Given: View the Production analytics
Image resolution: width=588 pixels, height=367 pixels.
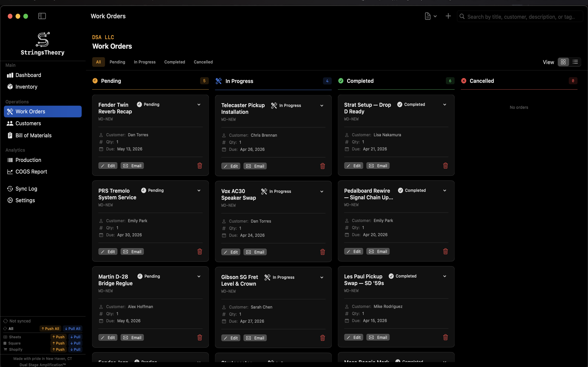Looking at the screenshot, I should (28, 160).
